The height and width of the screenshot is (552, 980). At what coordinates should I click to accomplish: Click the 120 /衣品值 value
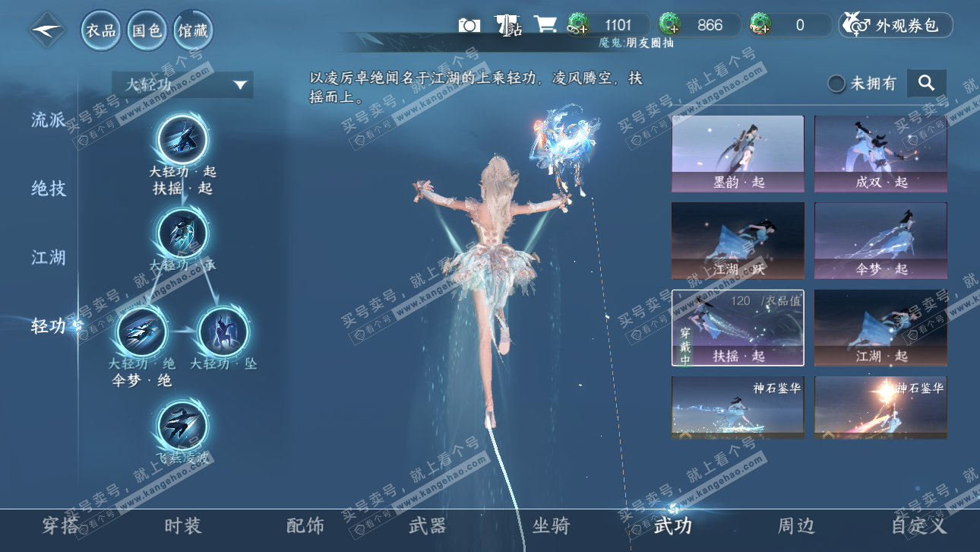(x=766, y=301)
